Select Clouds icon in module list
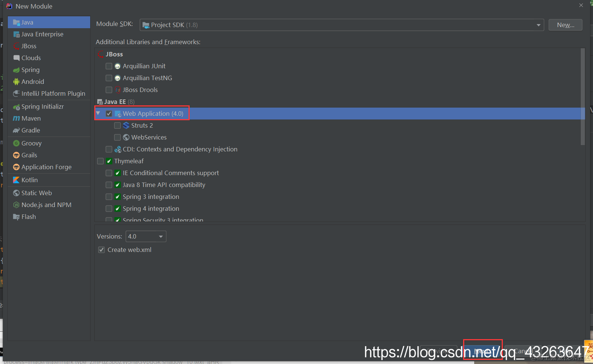 click(x=16, y=58)
